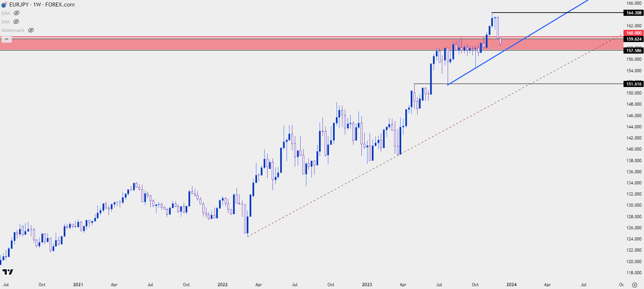Click the EURJPY currency flag icon
Viewport: 644px width, 289px height.
[x=4, y=5]
